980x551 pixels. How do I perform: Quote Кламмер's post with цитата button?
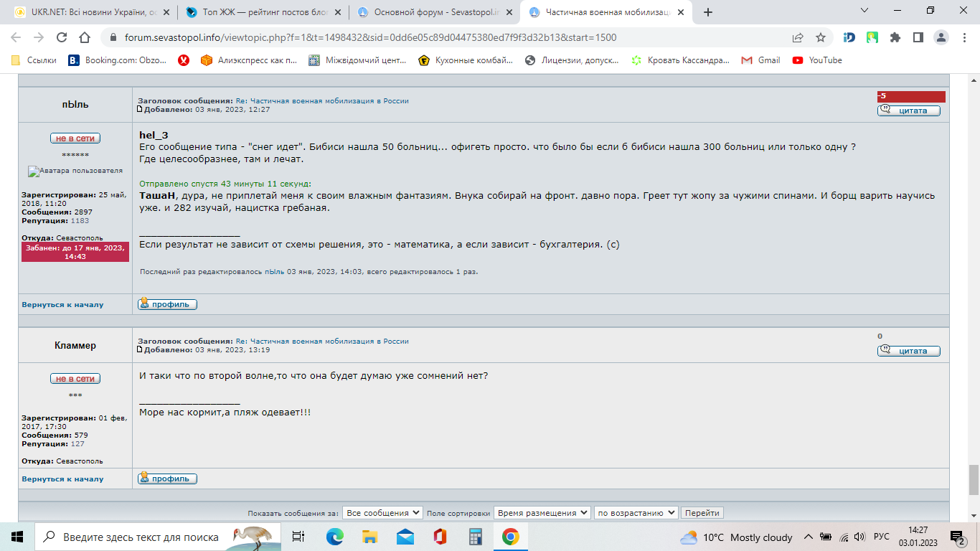(908, 351)
